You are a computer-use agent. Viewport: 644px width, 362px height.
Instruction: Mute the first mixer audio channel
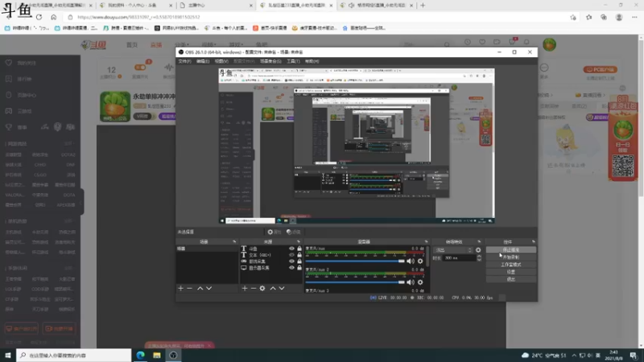coord(411,261)
